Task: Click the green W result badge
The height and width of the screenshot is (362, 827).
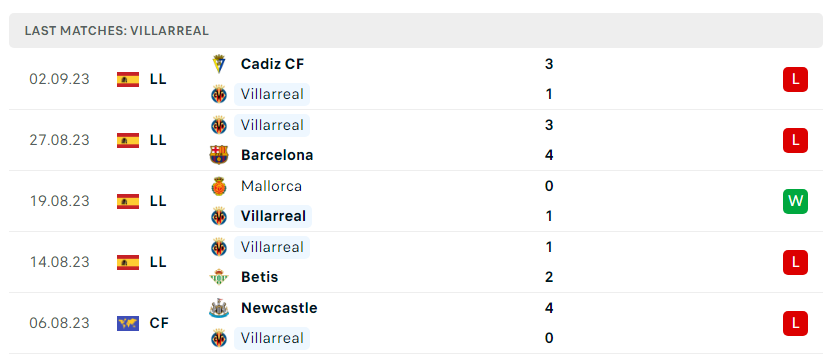Action: (x=795, y=201)
